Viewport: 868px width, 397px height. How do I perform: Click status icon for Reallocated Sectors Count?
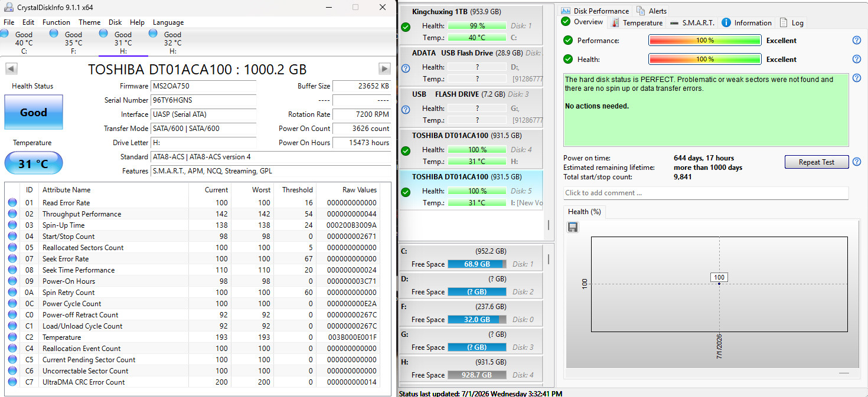click(x=12, y=248)
